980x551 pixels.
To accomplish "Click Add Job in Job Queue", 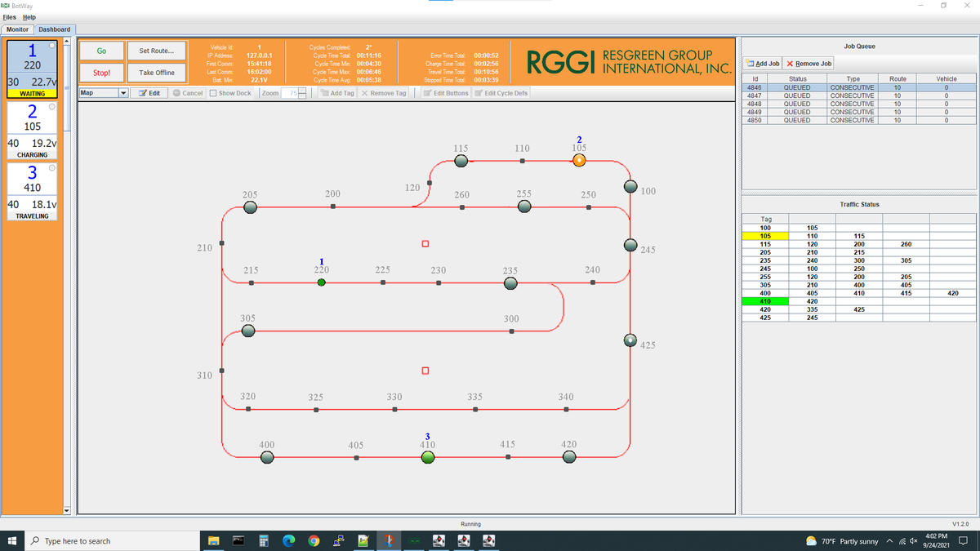I will point(762,64).
